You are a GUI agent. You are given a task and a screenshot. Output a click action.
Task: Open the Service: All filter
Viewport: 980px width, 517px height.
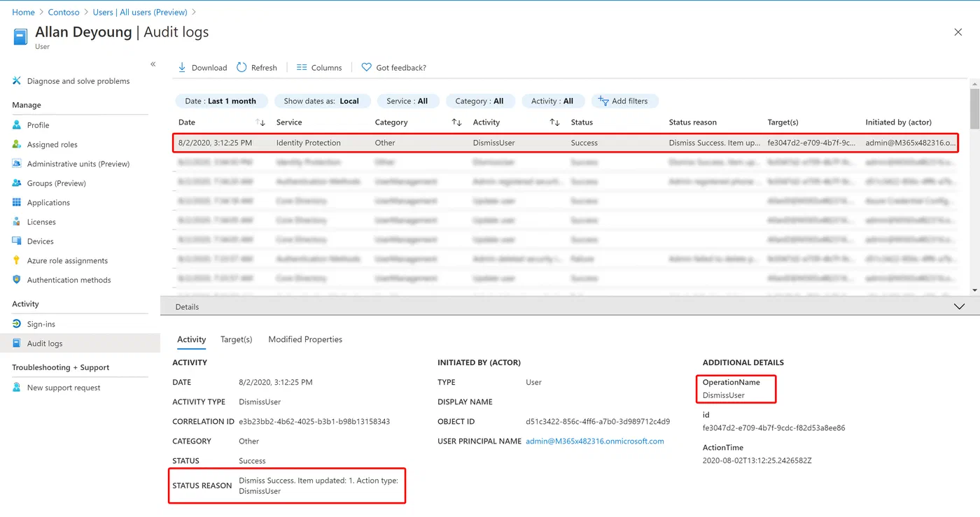point(407,101)
